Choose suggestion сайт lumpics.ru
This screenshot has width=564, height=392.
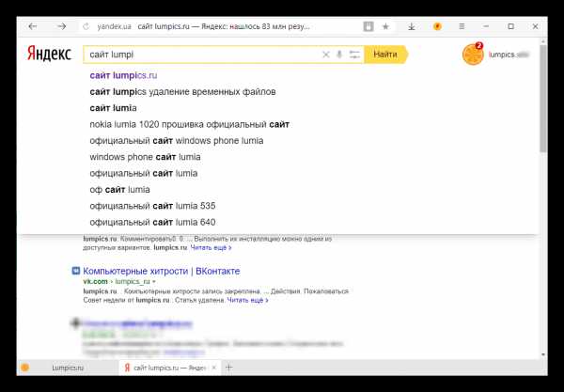[x=123, y=75]
